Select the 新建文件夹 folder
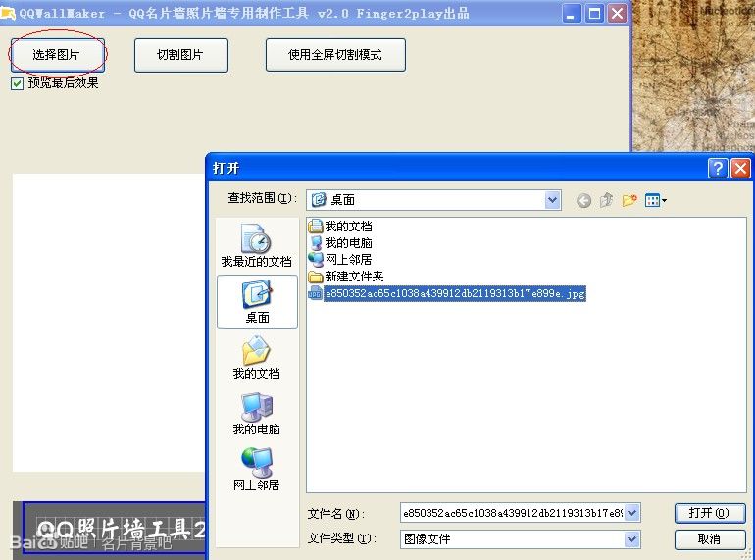 (x=346, y=277)
